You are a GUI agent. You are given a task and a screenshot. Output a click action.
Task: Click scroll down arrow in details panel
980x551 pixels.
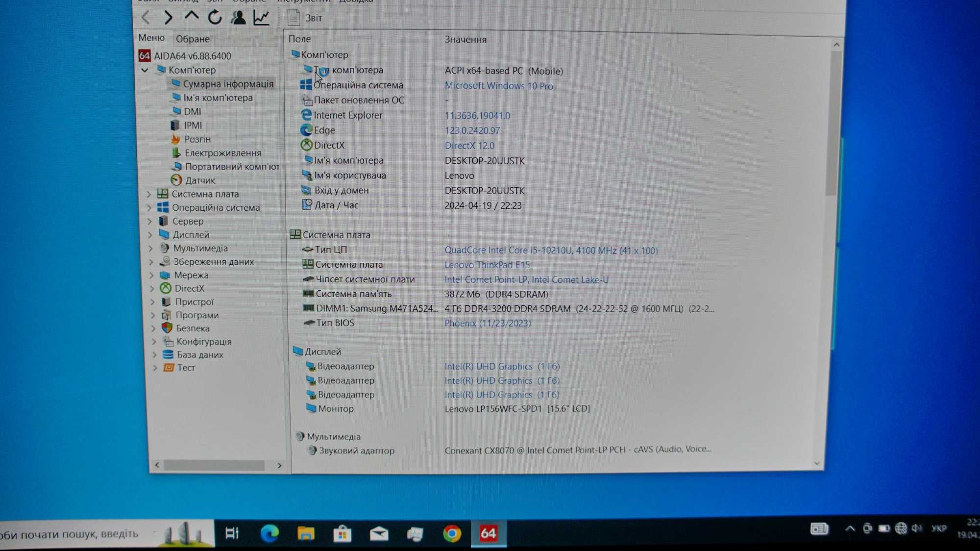(x=817, y=463)
